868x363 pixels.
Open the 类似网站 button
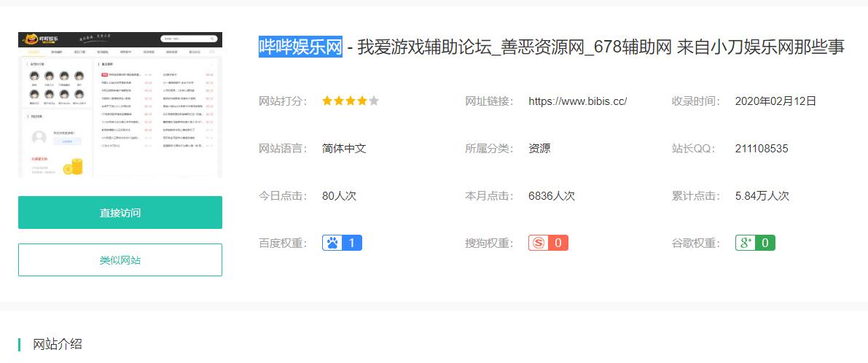click(x=120, y=259)
